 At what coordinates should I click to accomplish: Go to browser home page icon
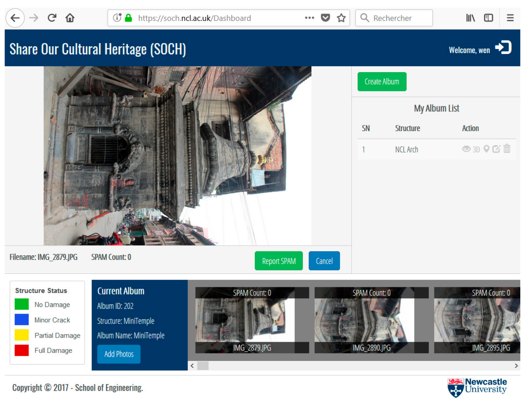tap(70, 18)
